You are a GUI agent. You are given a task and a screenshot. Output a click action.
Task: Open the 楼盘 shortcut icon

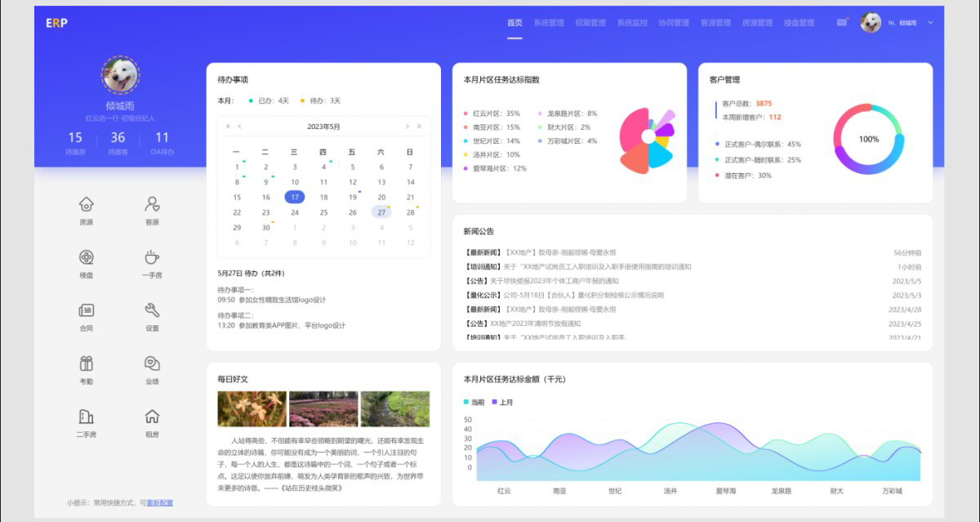pyautogui.click(x=86, y=257)
